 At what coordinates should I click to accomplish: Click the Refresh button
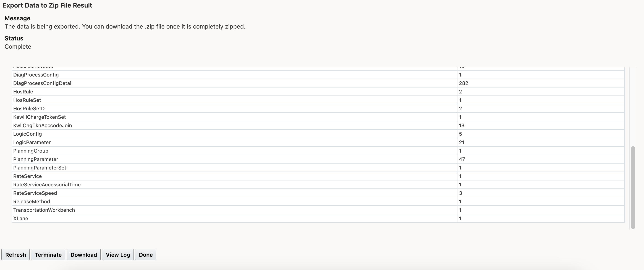16,254
